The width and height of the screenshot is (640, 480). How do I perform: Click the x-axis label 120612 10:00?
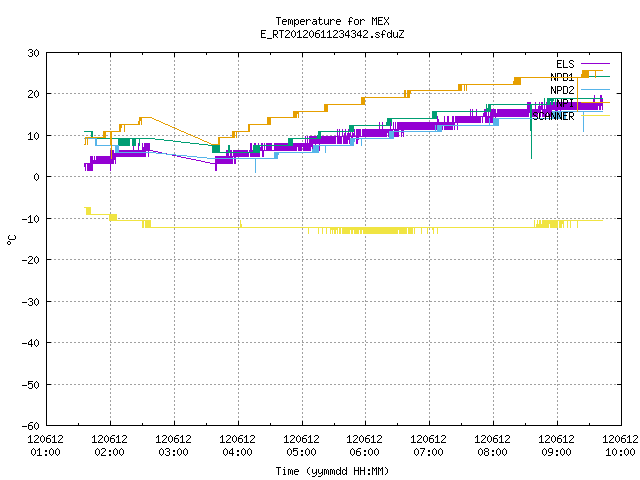(x=620, y=446)
